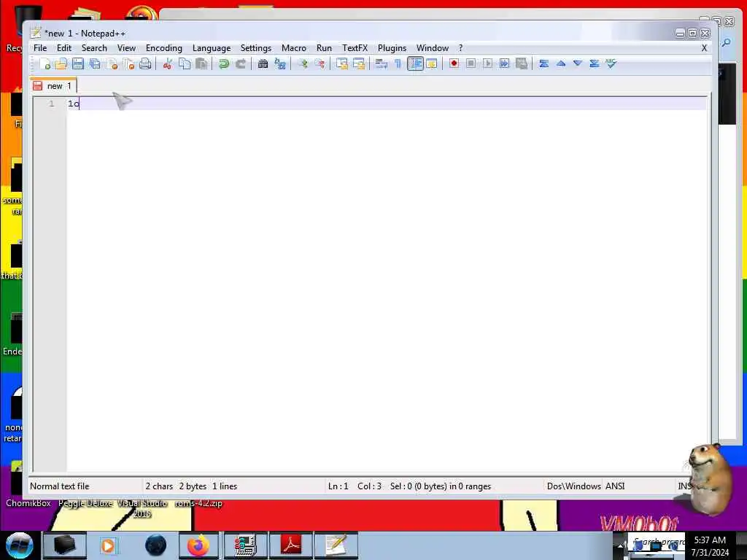Start macro recording with red dot icon
Screen dimensions: 747x560
click(454, 63)
